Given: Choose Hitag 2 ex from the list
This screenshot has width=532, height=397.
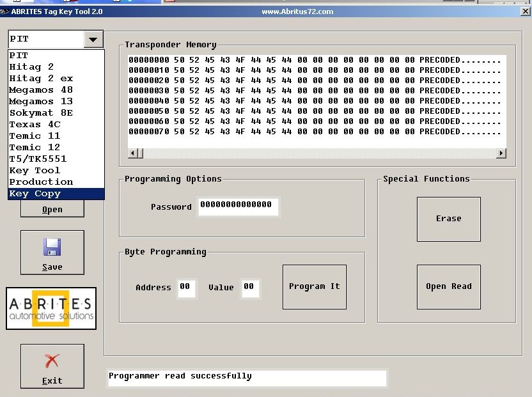Looking at the screenshot, I should 56,79.
